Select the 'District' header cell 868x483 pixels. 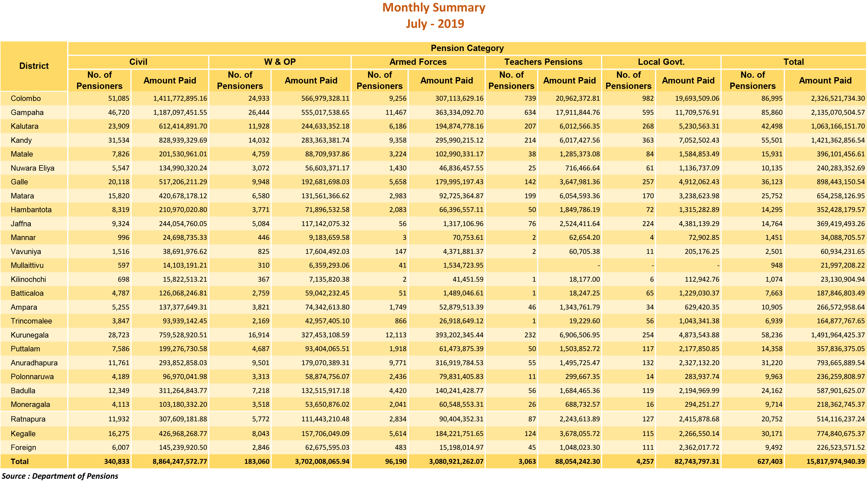point(34,66)
